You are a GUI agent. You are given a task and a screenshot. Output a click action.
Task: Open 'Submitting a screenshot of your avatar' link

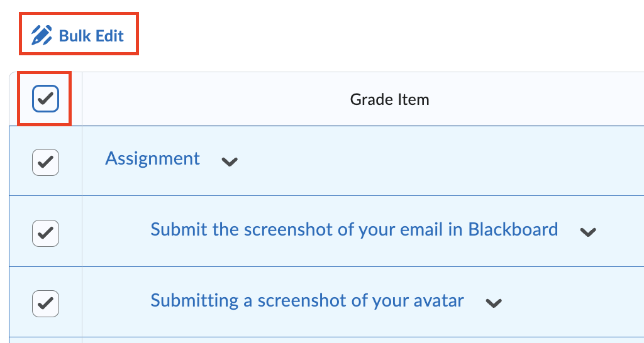(x=307, y=300)
